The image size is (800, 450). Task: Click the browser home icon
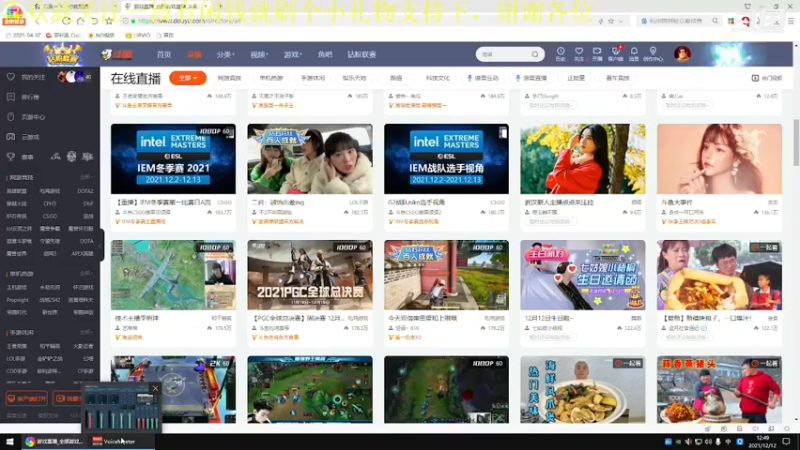pyautogui.click(x=80, y=21)
